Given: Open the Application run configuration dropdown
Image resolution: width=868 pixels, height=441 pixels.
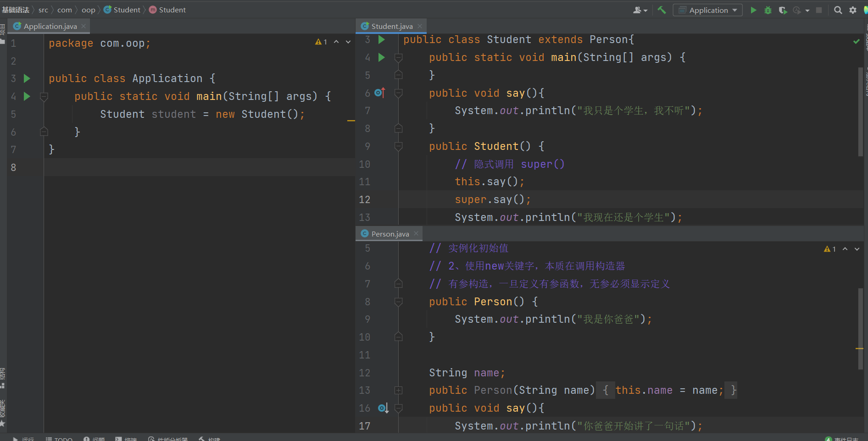Looking at the screenshot, I should point(707,10).
